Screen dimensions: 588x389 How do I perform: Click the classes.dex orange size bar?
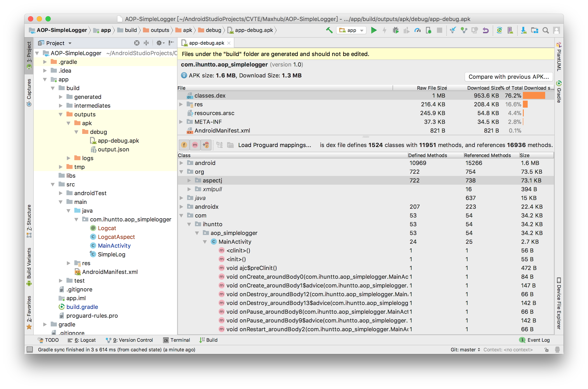(534, 96)
